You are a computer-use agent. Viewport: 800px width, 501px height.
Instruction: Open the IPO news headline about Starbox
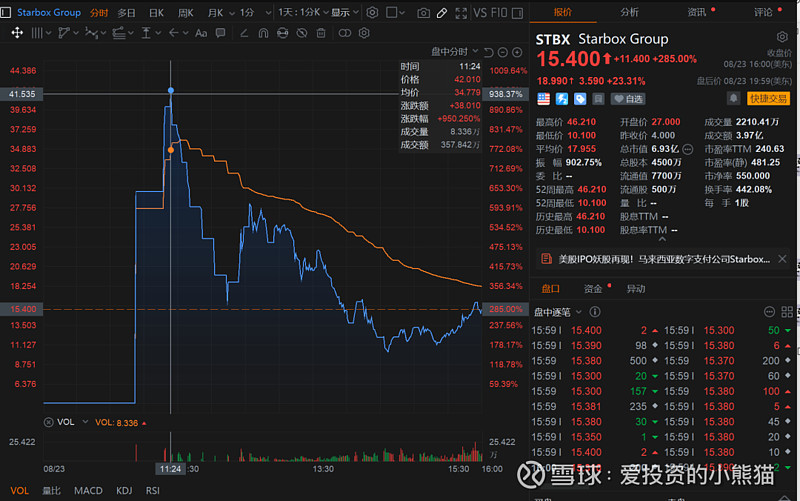(664, 259)
